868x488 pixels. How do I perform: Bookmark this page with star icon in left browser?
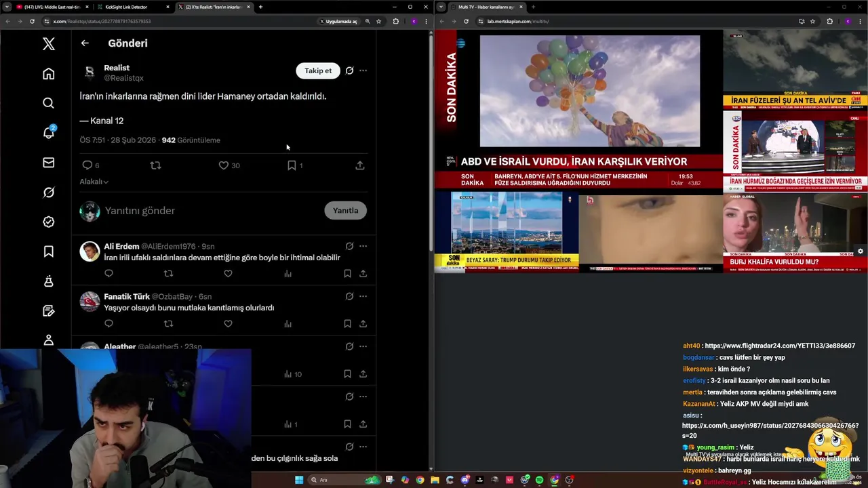click(x=378, y=21)
